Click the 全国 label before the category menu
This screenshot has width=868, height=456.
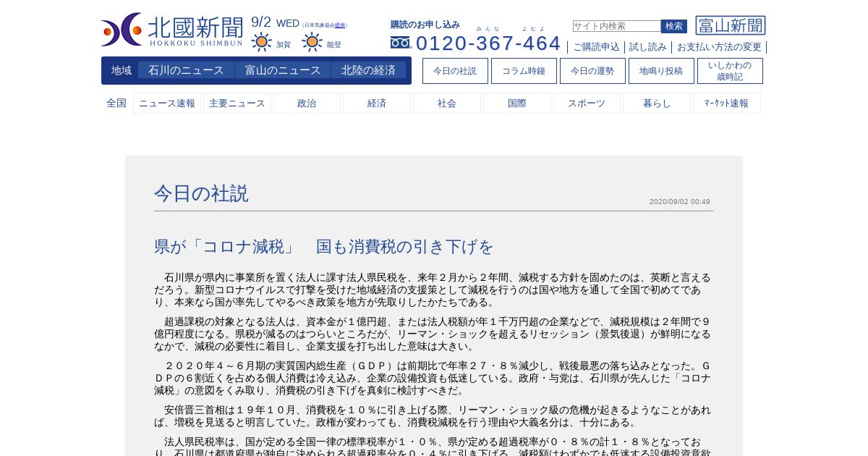click(116, 104)
